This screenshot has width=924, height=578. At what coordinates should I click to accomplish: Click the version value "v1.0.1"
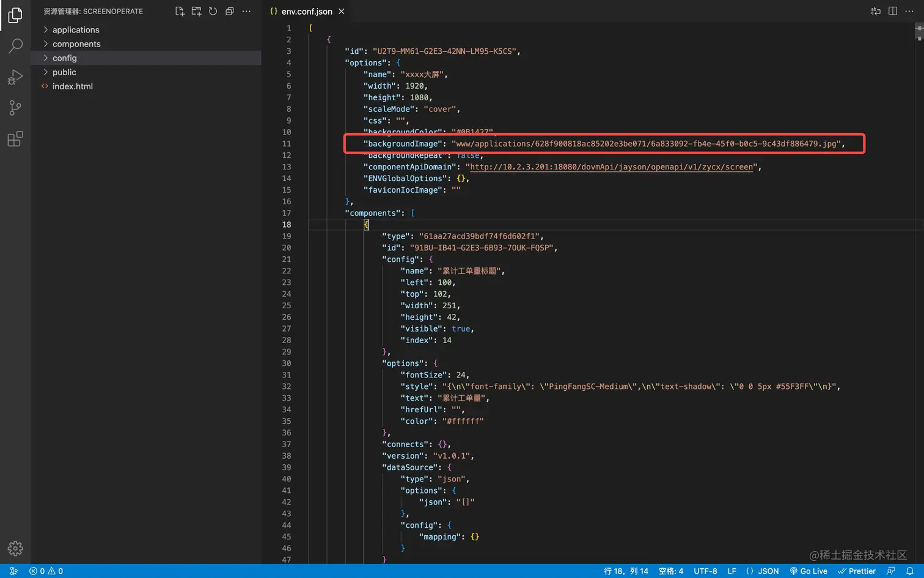(x=452, y=456)
